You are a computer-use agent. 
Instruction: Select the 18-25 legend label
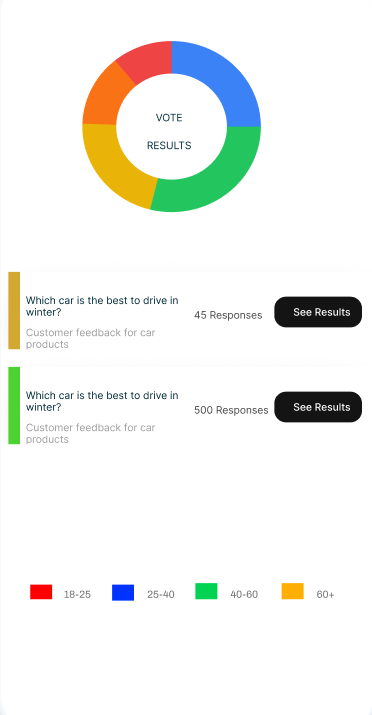tap(77, 595)
